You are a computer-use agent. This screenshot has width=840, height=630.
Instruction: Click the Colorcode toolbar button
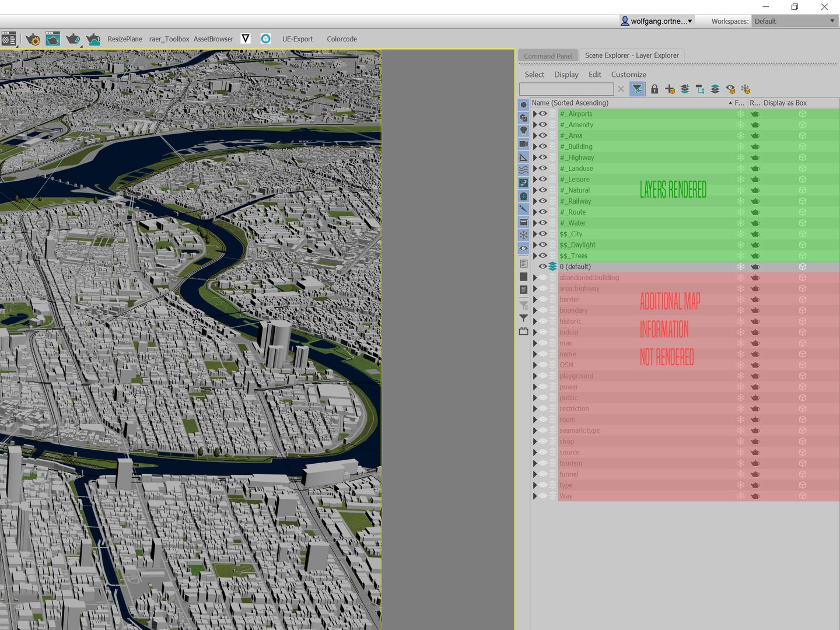point(342,39)
